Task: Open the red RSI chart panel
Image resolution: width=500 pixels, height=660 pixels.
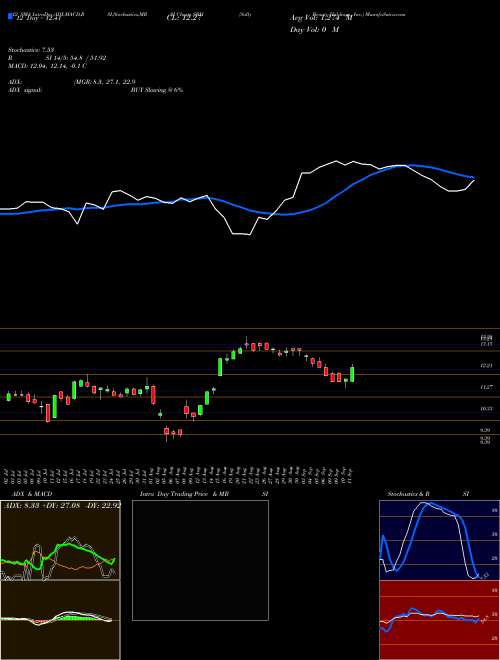Action: pyautogui.click(x=439, y=620)
